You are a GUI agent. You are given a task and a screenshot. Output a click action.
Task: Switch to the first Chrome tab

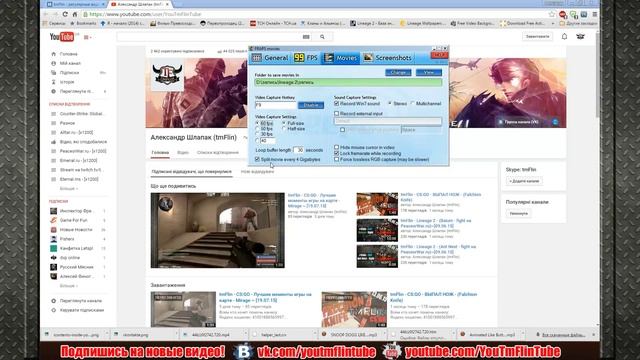coord(76,4)
